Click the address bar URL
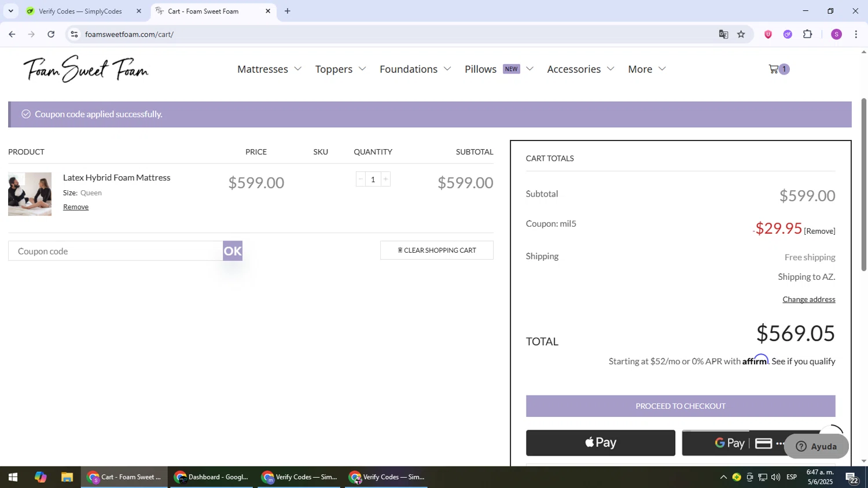The width and height of the screenshot is (868, 488). pos(129,34)
